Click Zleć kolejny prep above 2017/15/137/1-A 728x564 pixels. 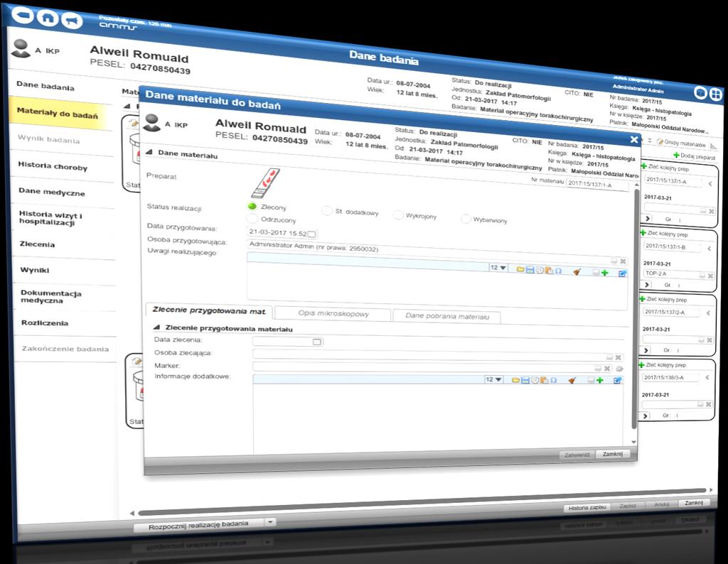665,168
